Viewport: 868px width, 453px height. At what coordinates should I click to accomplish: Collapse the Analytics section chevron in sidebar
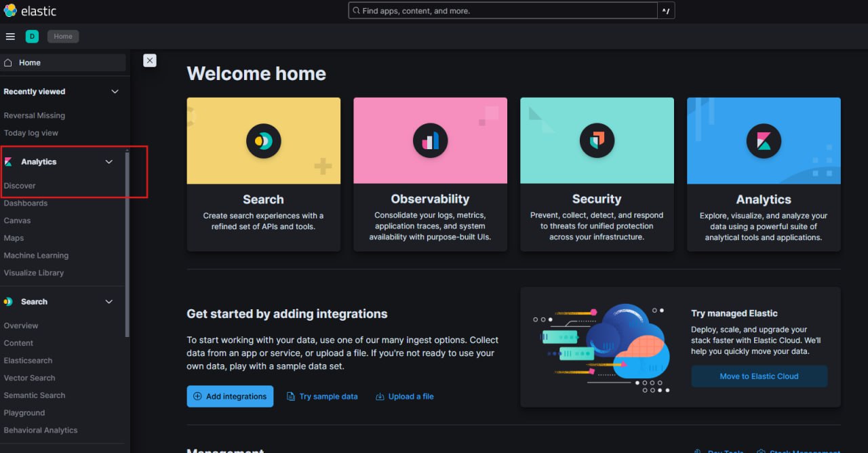tap(109, 162)
